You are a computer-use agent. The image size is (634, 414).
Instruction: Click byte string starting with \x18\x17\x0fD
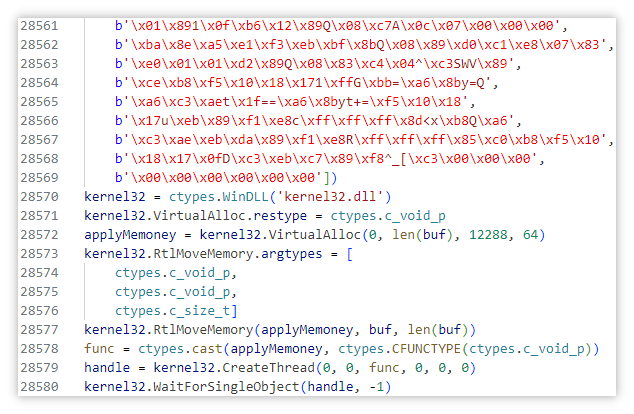coord(326,159)
